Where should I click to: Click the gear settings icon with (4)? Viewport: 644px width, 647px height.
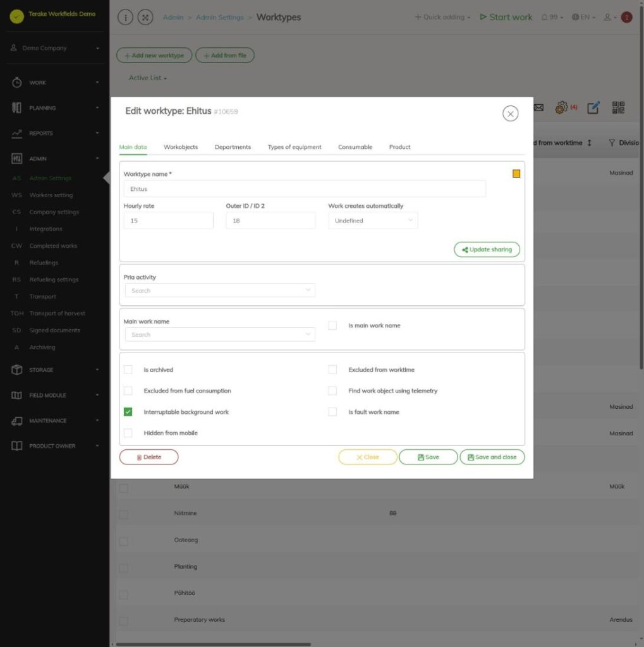pyautogui.click(x=561, y=107)
